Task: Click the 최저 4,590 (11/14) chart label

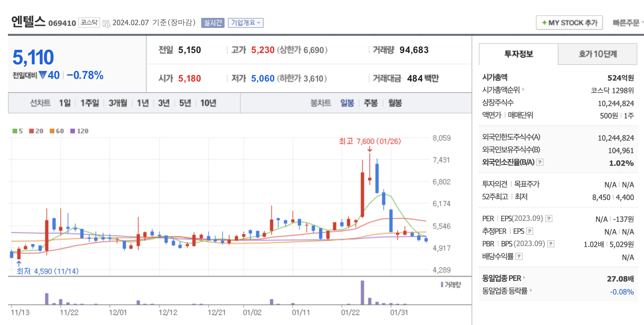Action: [48, 271]
